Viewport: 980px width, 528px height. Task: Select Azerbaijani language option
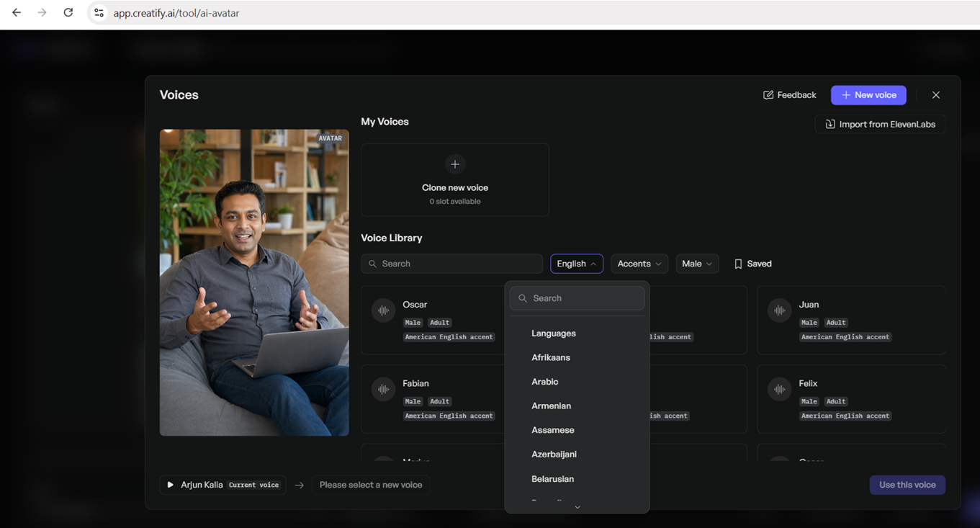[554, 455]
